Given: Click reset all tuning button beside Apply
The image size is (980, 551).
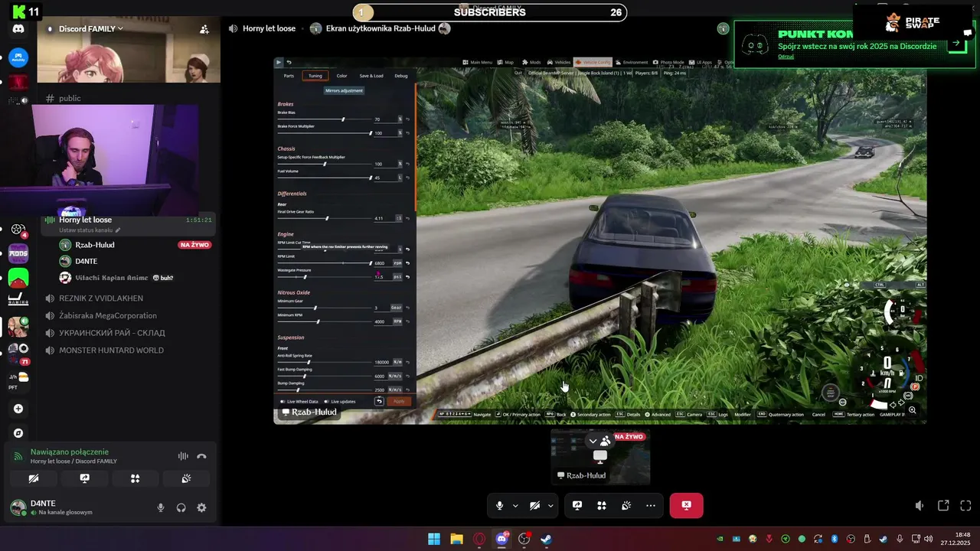Looking at the screenshot, I should [x=379, y=401].
